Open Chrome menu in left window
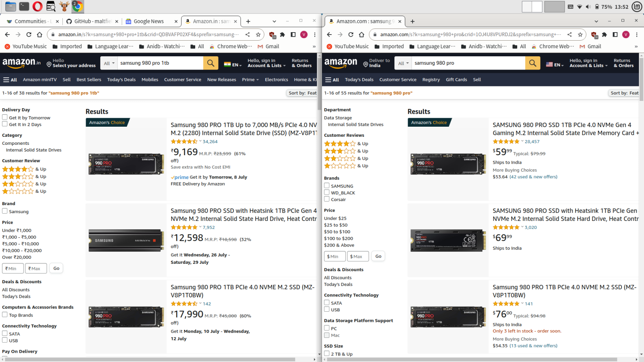 [x=315, y=35]
